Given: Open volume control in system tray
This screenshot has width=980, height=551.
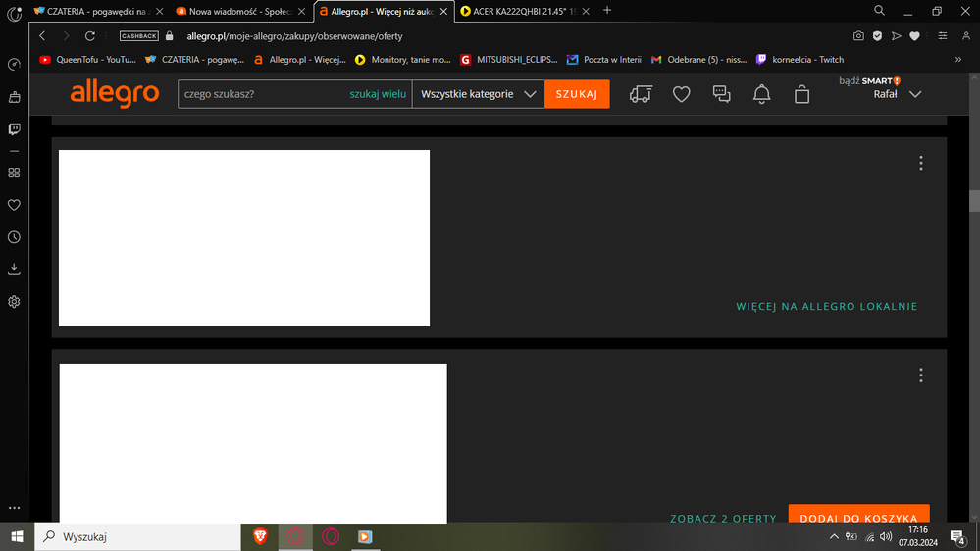Looking at the screenshot, I should pos(886,536).
